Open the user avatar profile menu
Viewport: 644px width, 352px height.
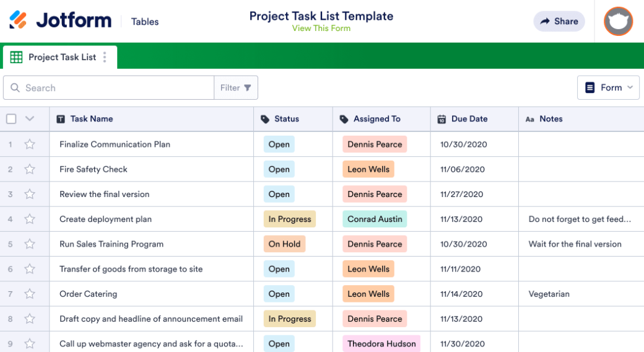(618, 22)
